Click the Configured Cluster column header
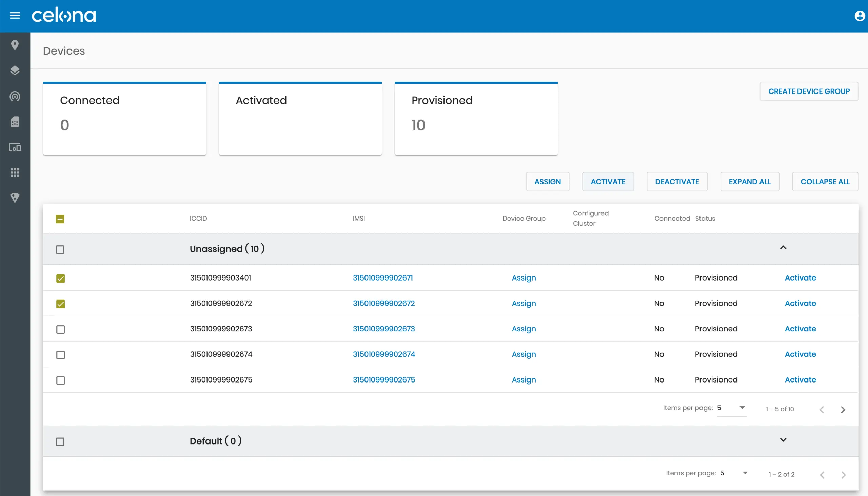 (591, 219)
